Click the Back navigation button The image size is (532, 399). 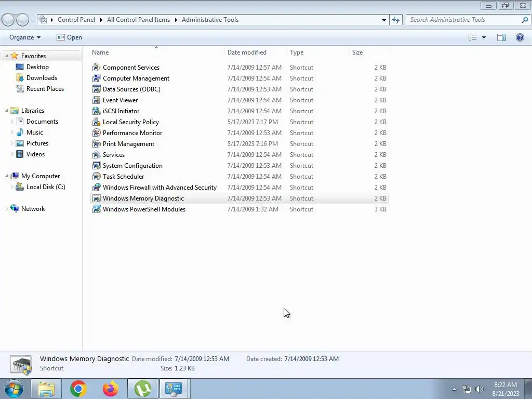click(x=8, y=20)
